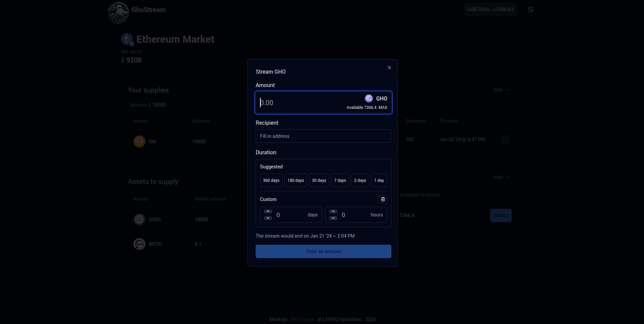The image size is (644, 324).
Task: Click the DAI asset icon
Action: click(x=139, y=141)
